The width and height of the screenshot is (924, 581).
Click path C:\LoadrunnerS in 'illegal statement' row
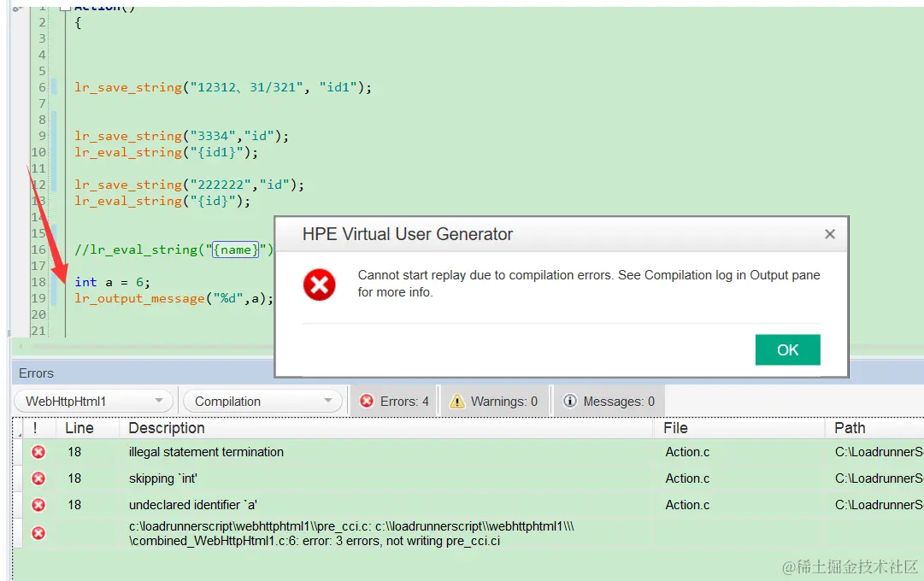(x=879, y=452)
